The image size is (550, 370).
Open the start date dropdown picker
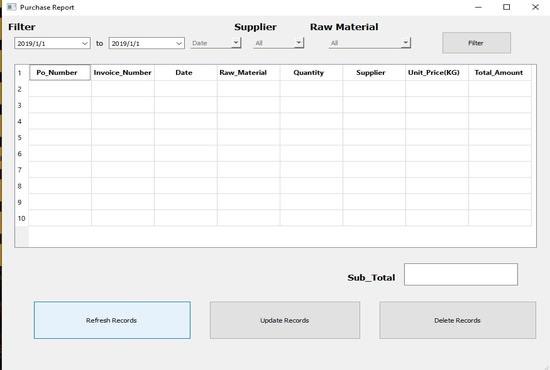(85, 43)
